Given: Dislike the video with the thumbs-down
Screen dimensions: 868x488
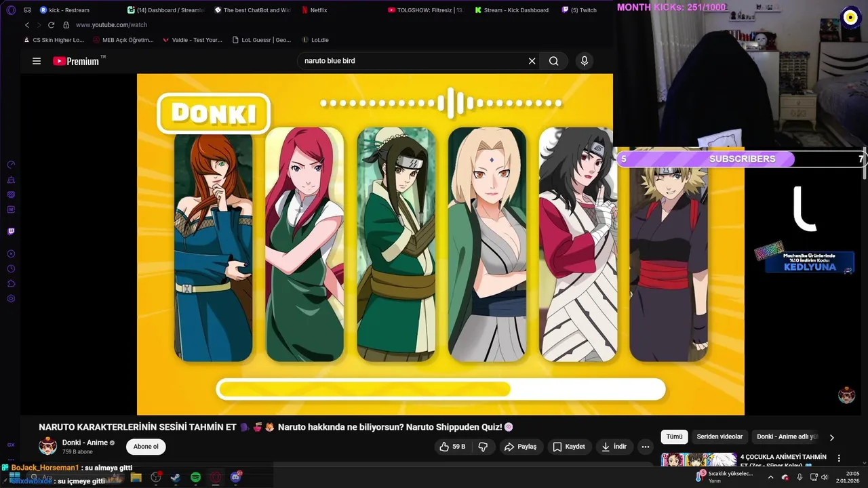Looking at the screenshot, I should tap(483, 447).
